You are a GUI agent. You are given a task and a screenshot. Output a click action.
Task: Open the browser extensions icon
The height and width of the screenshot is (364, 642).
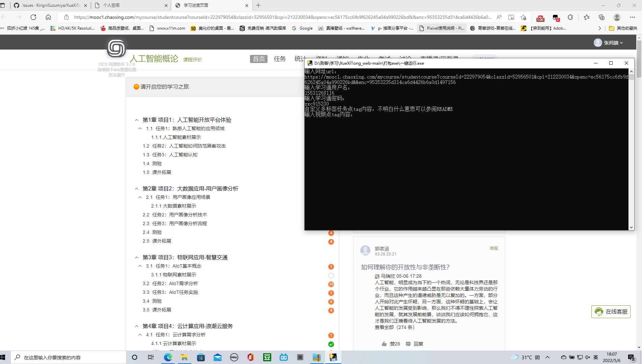570,17
